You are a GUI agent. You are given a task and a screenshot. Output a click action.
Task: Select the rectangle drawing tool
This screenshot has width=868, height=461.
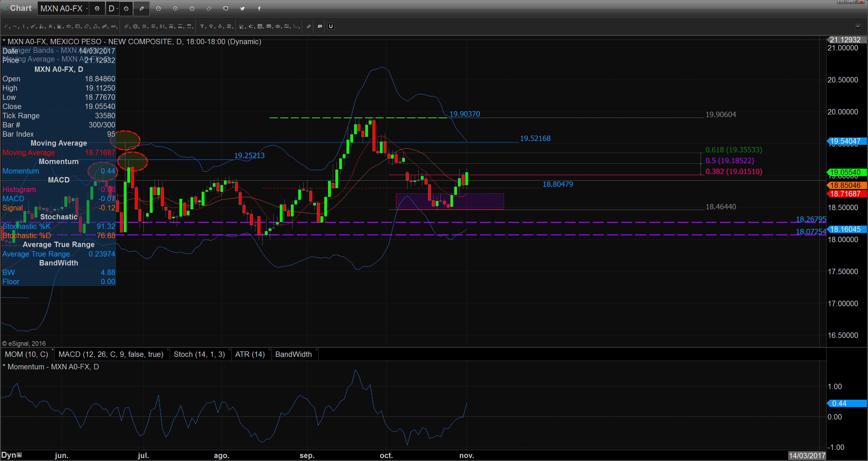[x=78, y=26]
